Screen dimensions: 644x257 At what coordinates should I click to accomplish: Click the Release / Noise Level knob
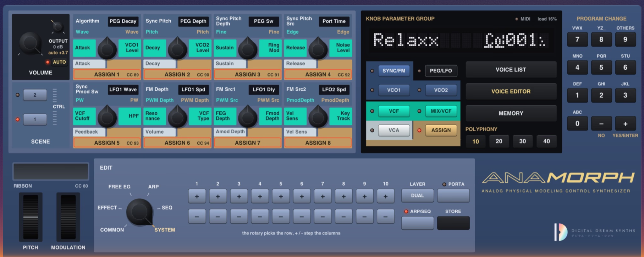point(318,49)
